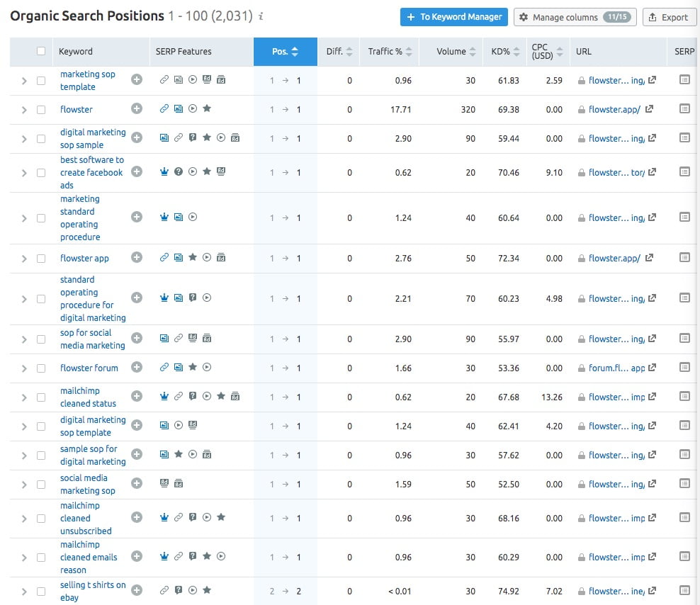Screen dimensions: 700x605
Task: Open 'digital marketing sop sample' keyword link
Action: pyautogui.click(x=93, y=138)
